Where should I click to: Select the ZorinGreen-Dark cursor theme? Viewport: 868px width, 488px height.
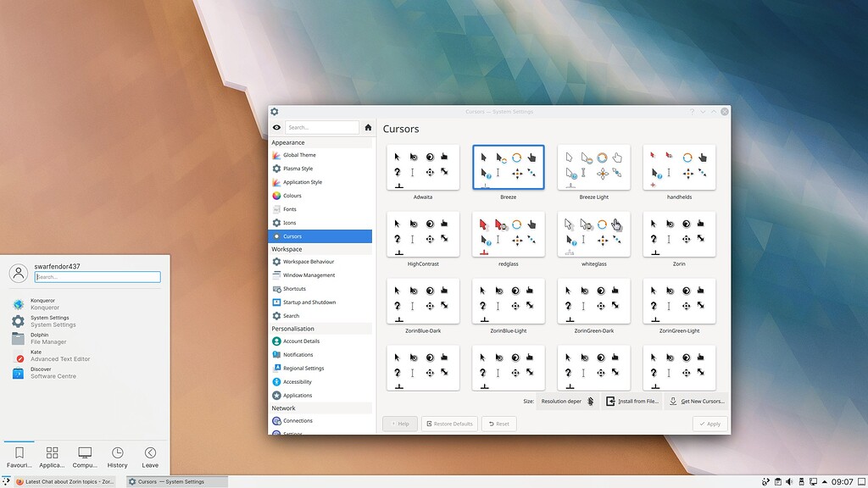(x=593, y=301)
